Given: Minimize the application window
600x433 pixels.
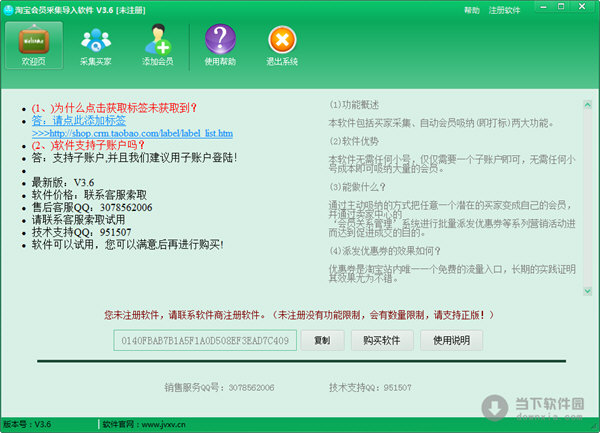Looking at the screenshot, I should tap(543, 7).
